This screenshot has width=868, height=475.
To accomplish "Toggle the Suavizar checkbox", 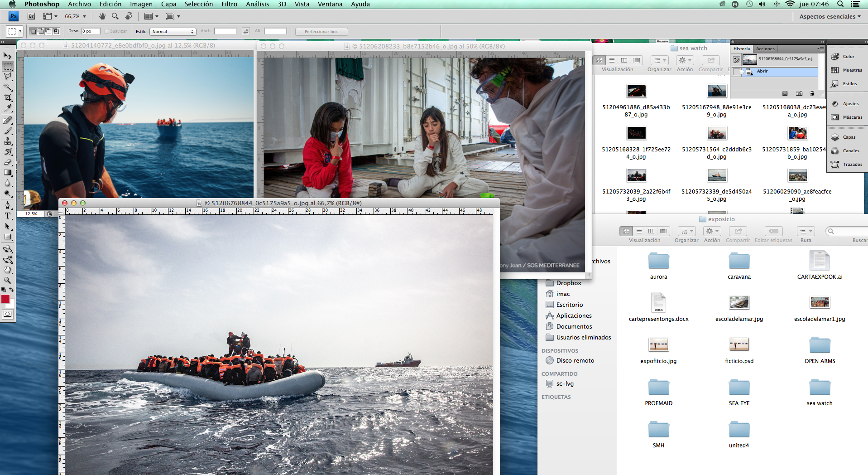I will point(107,31).
